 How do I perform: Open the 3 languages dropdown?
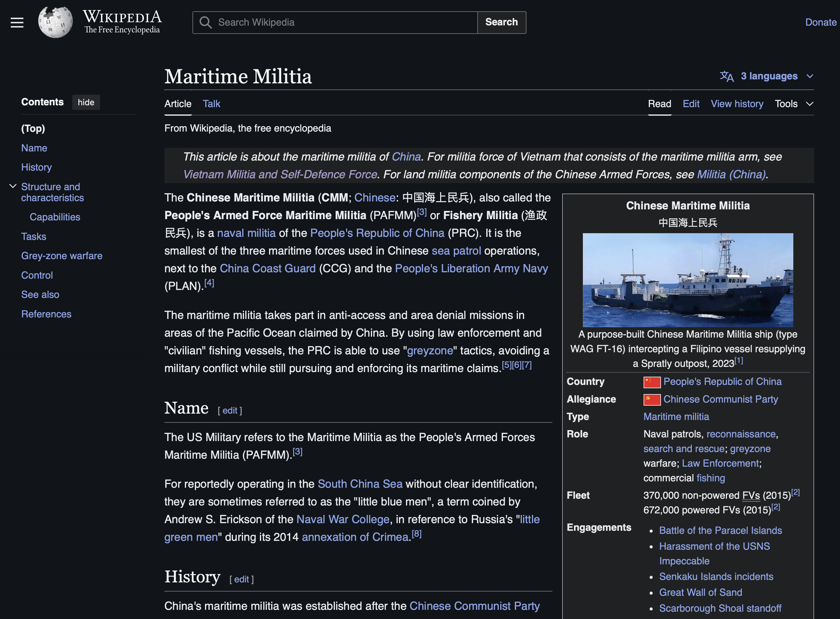point(766,76)
